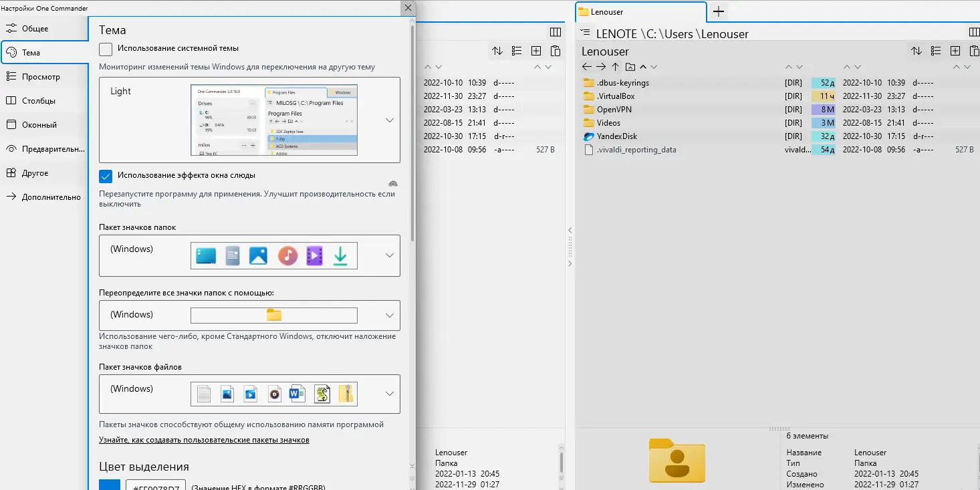Select the Videos folder icon

click(x=588, y=123)
